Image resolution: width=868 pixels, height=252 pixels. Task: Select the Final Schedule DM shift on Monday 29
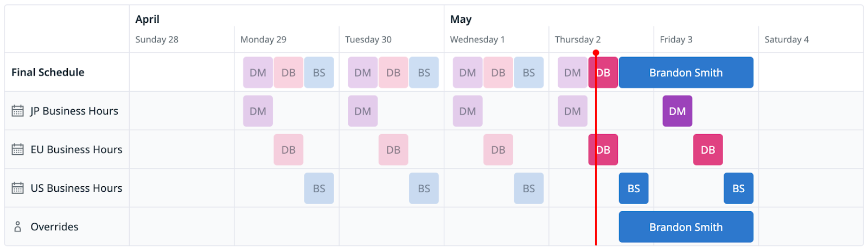click(x=258, y=72)
